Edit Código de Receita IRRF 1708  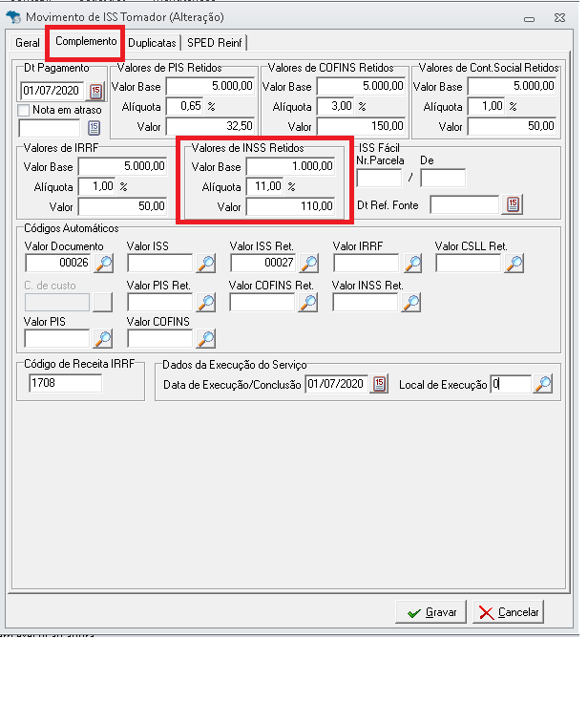[66, 384]
